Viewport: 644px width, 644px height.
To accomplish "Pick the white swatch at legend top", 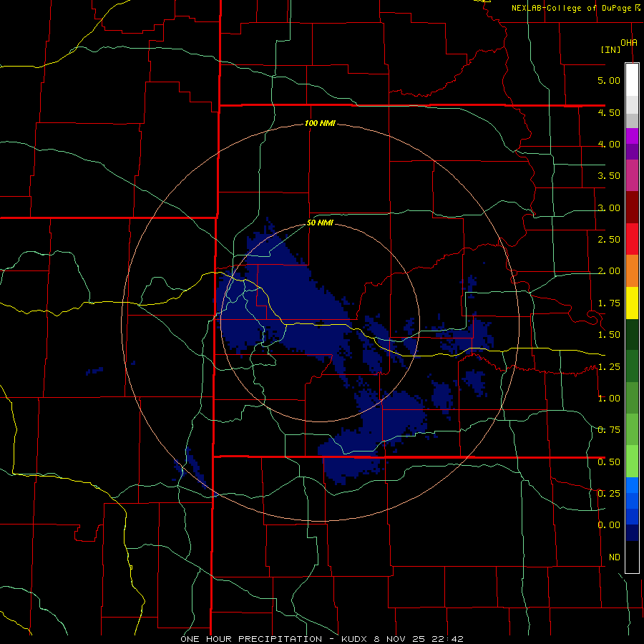I will tap(632, 80).
